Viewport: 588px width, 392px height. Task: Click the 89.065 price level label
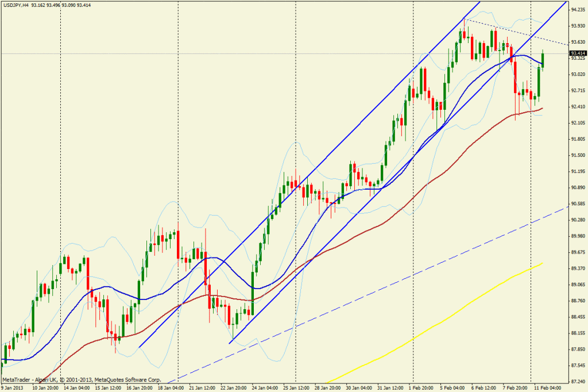tap(578, 285)
